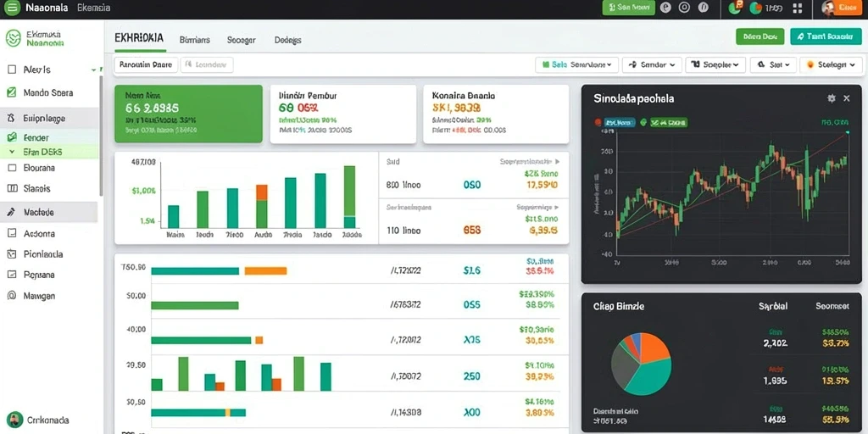Click the grid apps icon in top bar
This screenshot has width=868, height=434.
click(x=798, y=8)
